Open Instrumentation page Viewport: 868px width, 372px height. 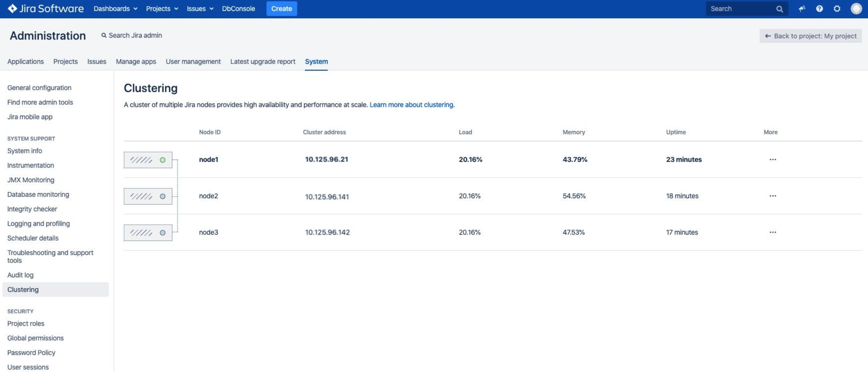(30, 165)
